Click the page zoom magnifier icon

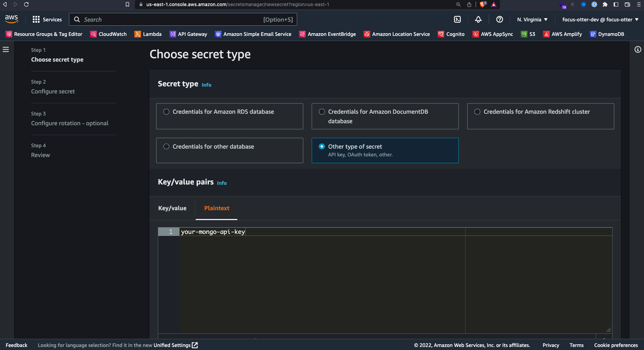tap(458, 4)
